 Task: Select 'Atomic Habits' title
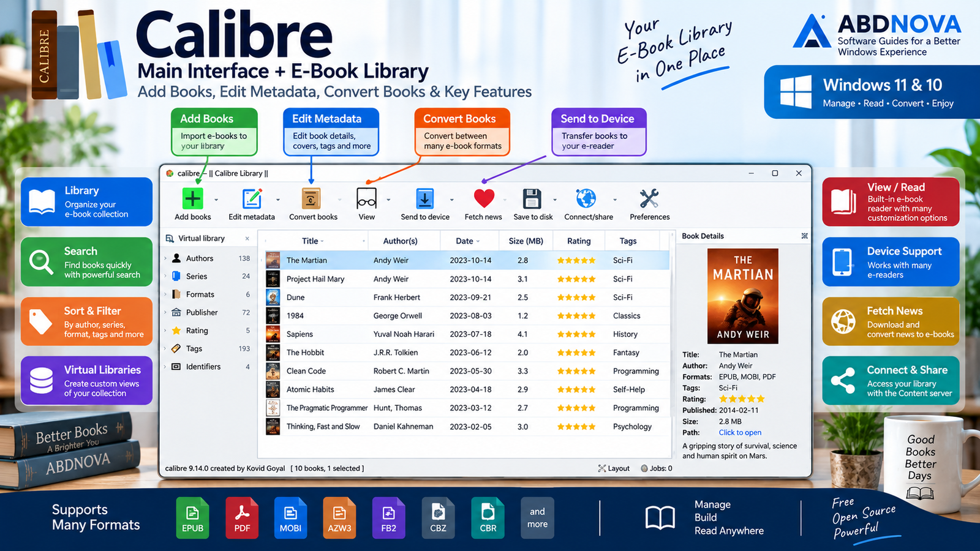(x=311, y=389)
